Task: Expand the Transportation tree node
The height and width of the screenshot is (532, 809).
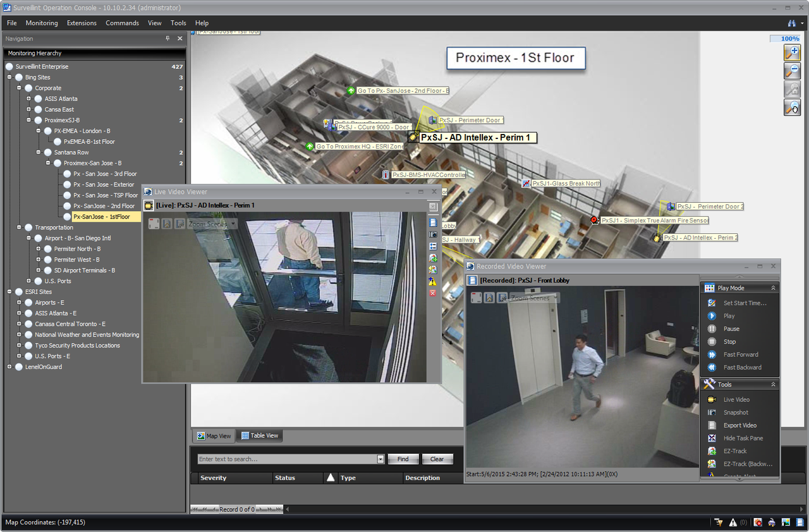Action: 18,227
